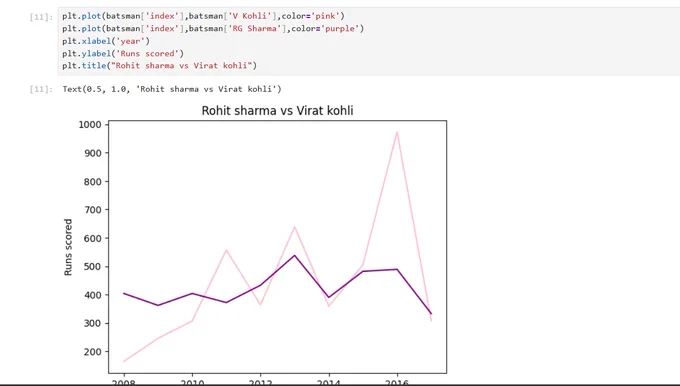Image resolution: width=680 pixels, height=386 pixels.
Task: Click the 600 y-axis tick label
Action: pyautogui.click(x=92, y=238)
